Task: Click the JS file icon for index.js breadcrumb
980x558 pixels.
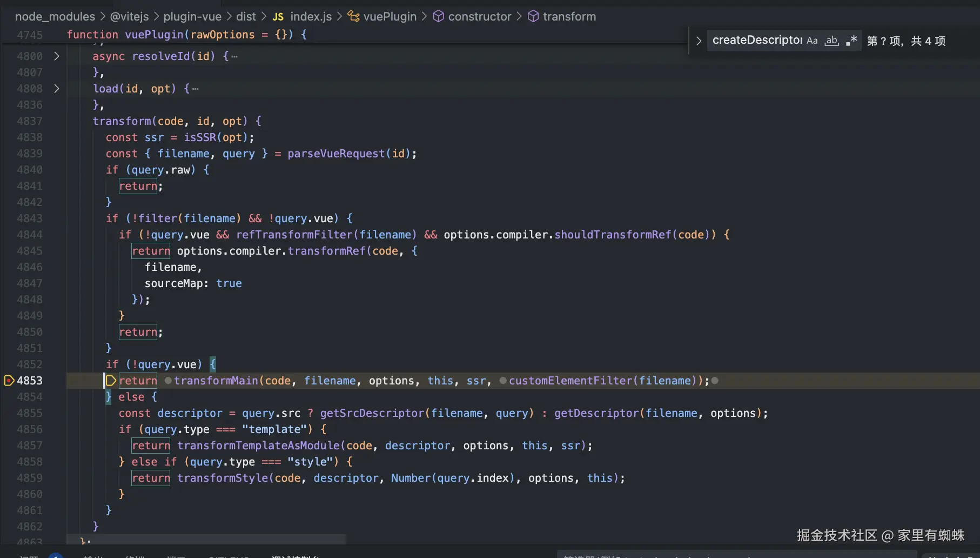Action: click(x=278, y=17)
